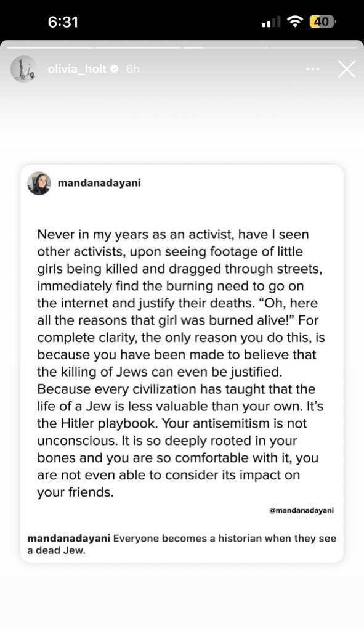Click the verified badge beside olivia_holt
364x631 pixels.
click(x=115, y=69)
